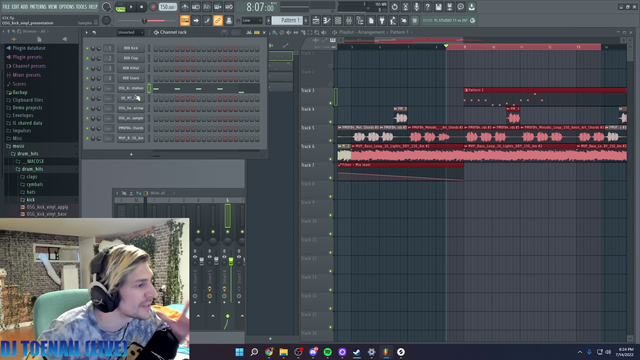Open the content library cart icon
Screen dimensions: 640x360
(x=415, y=20)
